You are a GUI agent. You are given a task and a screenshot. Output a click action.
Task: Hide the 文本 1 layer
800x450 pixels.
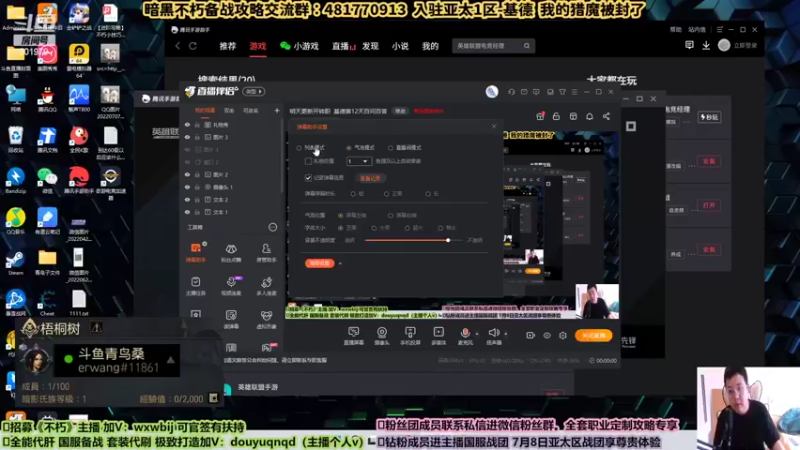coord(187,212)
